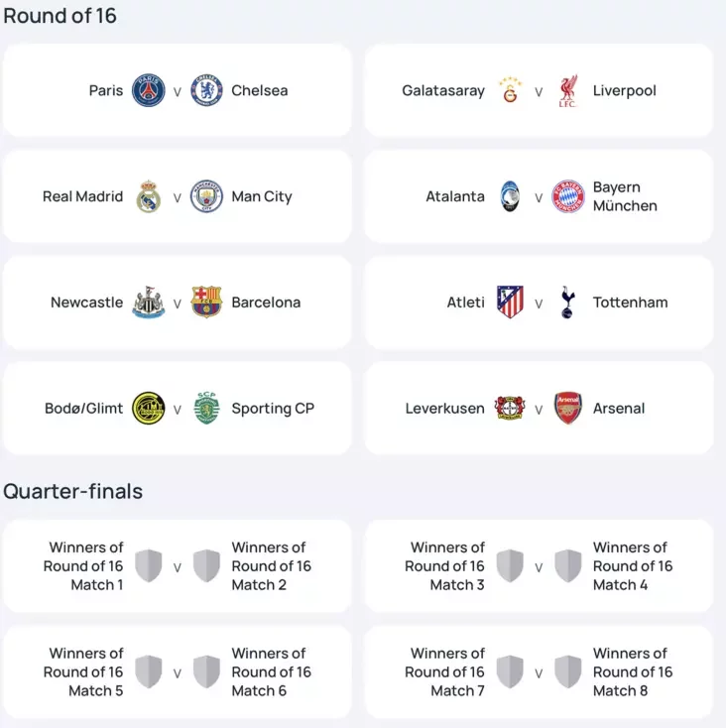Viewport: 726px width, 728px height.
Task: Click the Sporting CP crest
Action: pos(206,409)
